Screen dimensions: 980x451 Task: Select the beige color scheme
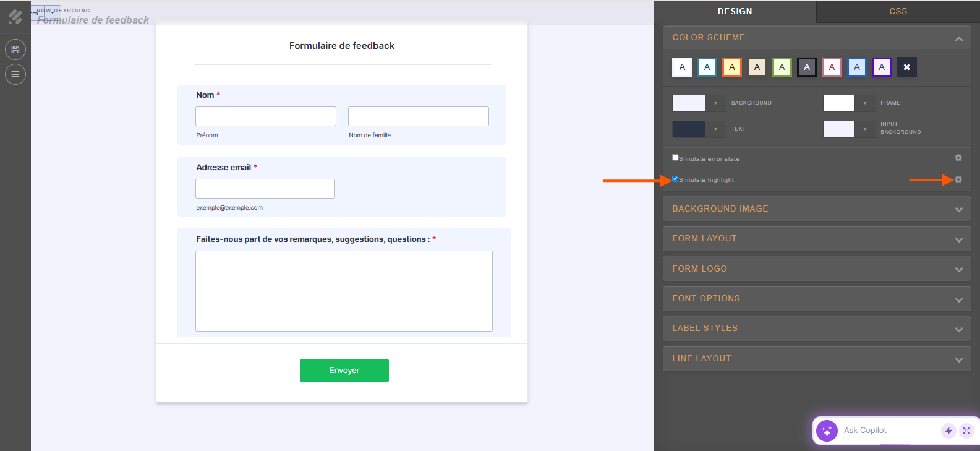(x=757, y=67)
